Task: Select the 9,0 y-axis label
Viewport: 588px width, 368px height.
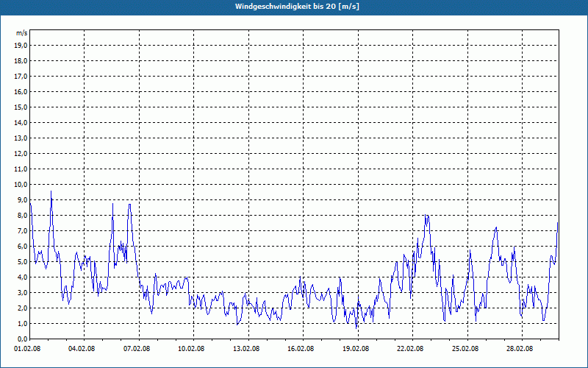Action: pyautogui.click(x=23, y=199)
